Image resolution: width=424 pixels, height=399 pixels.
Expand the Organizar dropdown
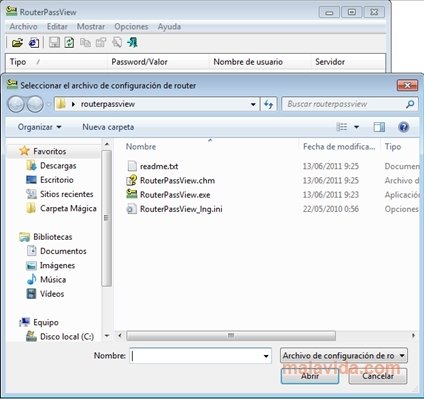tap(39, 127)
